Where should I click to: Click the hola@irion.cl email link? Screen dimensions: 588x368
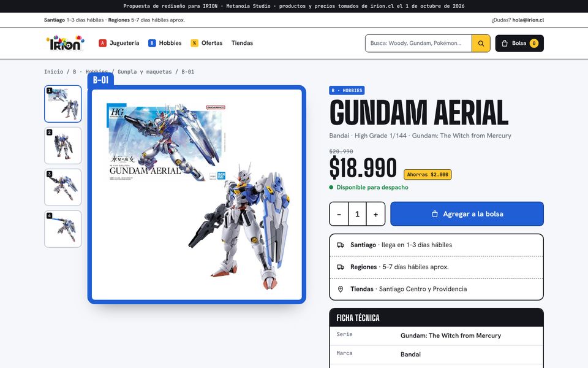(528, 20)
